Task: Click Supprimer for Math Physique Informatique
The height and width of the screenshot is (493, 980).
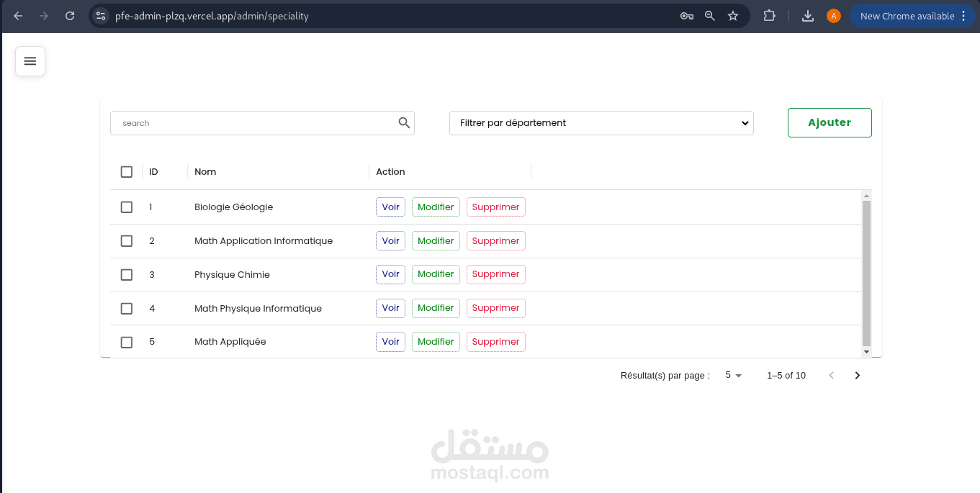Action: tap(496, 308)
